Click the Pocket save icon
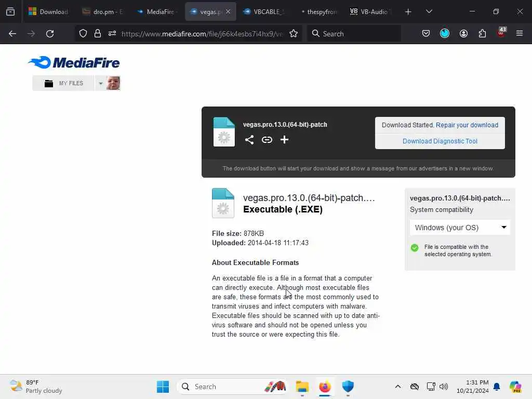Viewport: 532px width, 399px height. pyautogui.click(x=426, y=34)
